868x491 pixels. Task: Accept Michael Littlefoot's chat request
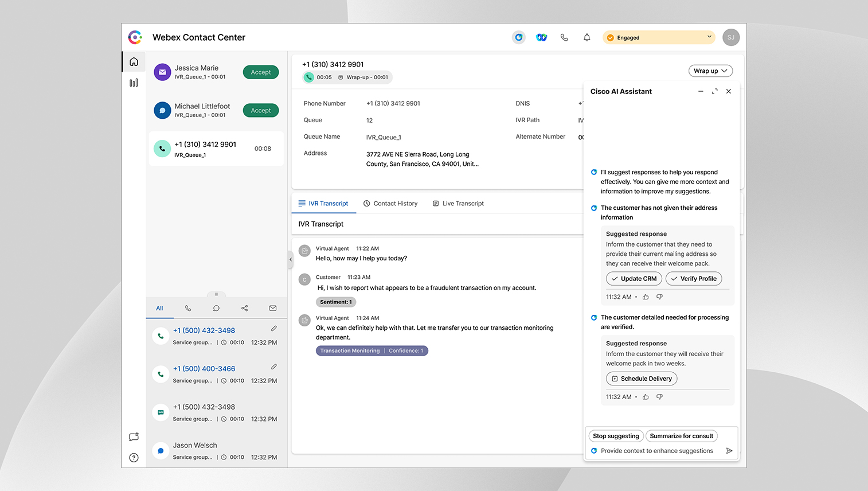pos(261,110)
